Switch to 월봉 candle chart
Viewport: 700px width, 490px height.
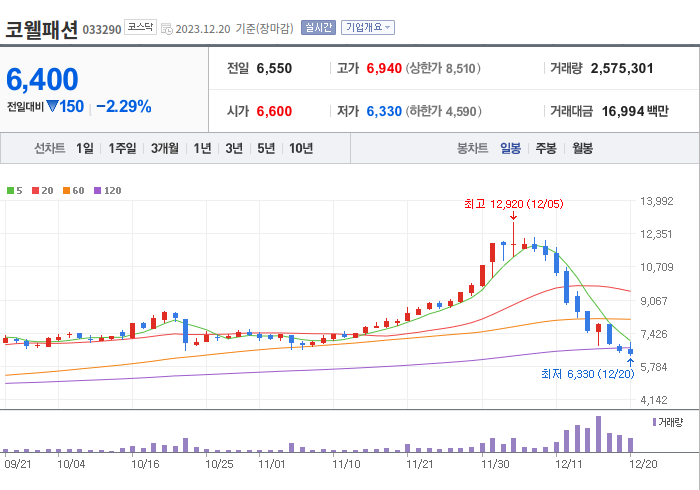pyautogui.click(x=583, y=148)
